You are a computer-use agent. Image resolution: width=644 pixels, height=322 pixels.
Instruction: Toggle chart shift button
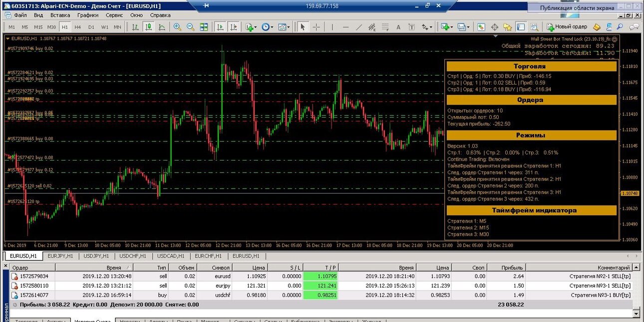point(233,27)
